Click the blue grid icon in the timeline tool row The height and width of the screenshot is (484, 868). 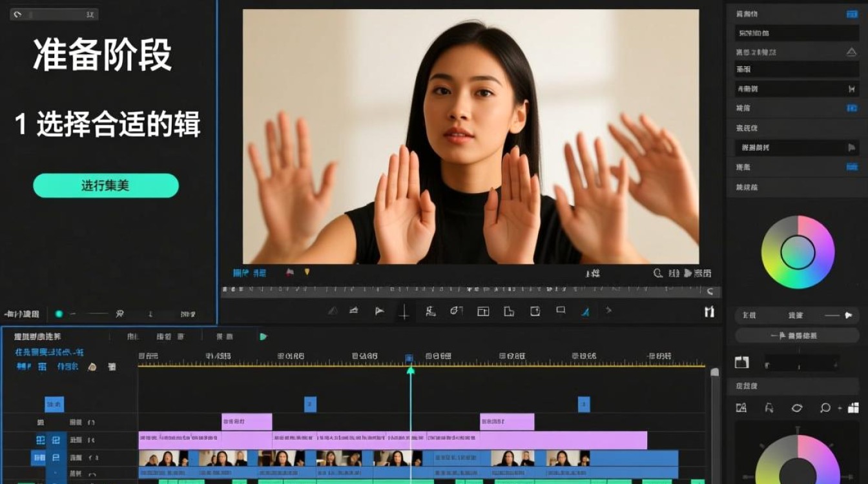[x=42, y=367]
